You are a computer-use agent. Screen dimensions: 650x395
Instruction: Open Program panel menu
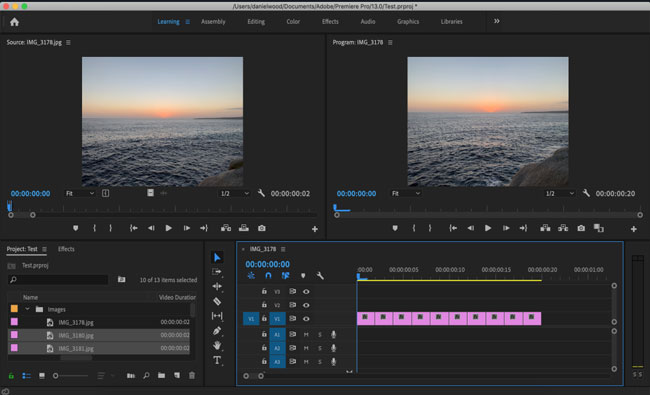[x=390, y=42]
